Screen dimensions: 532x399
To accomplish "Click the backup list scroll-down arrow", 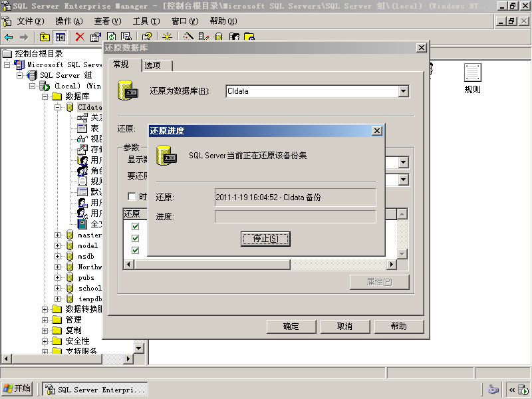I will point(402,254).
